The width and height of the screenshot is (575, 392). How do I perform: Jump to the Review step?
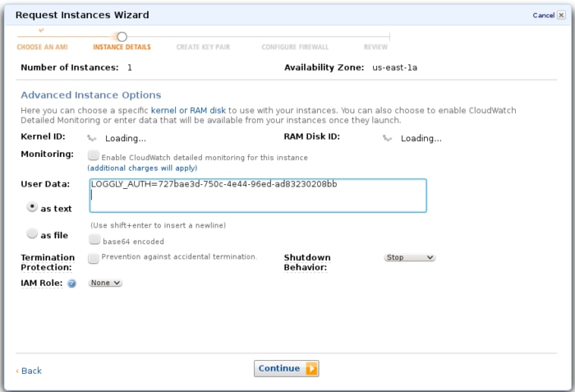tap(375, 48)
